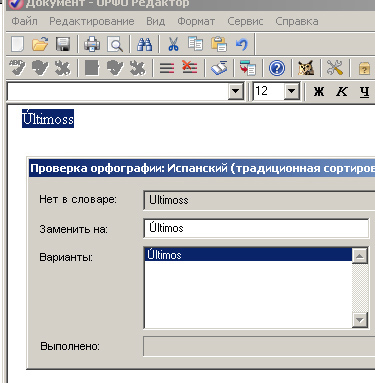Click the font size field showing 12
The height and width of the screenshot is (383, 375).
click(x=269, y=91)
